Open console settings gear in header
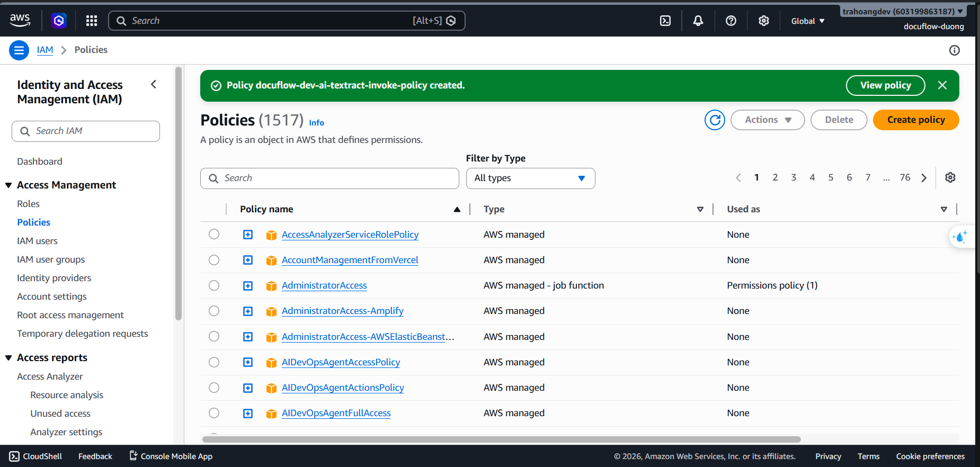Viewport: 980px width, 467px height. [x=764, y=21]
